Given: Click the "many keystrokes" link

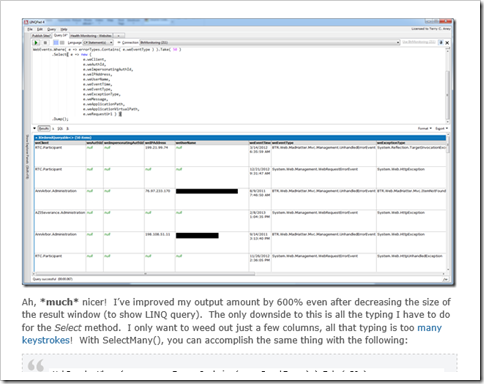Looking at the screenshot, I should click(x=430, y=328).
